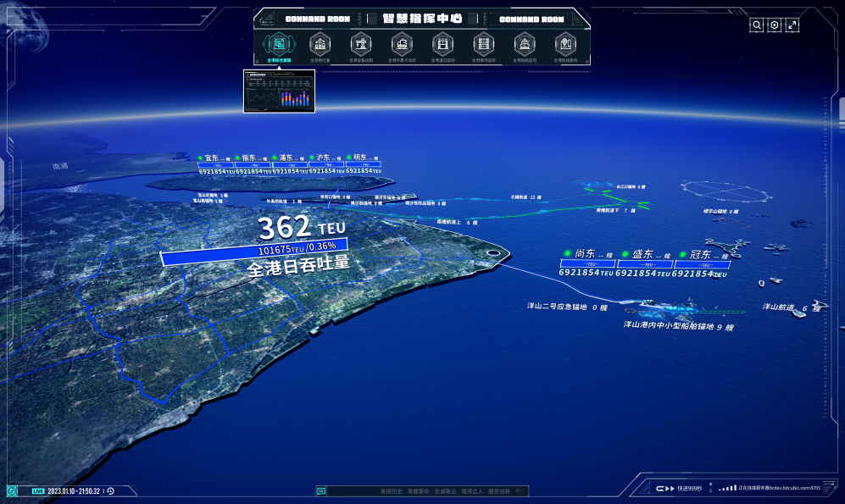
Task: Click the 全港日吞吐量 progress bar
Action: pyautogui.click(x=253, y=250)
